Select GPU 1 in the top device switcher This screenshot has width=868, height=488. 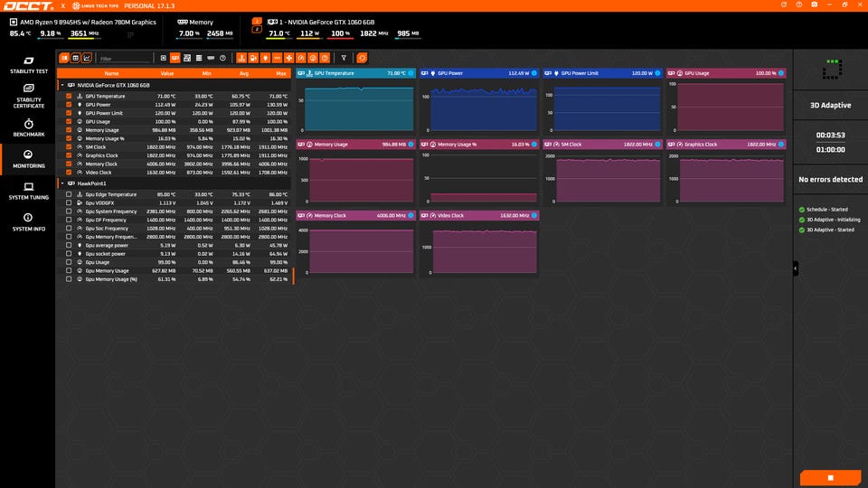click(x=256, y=21)
